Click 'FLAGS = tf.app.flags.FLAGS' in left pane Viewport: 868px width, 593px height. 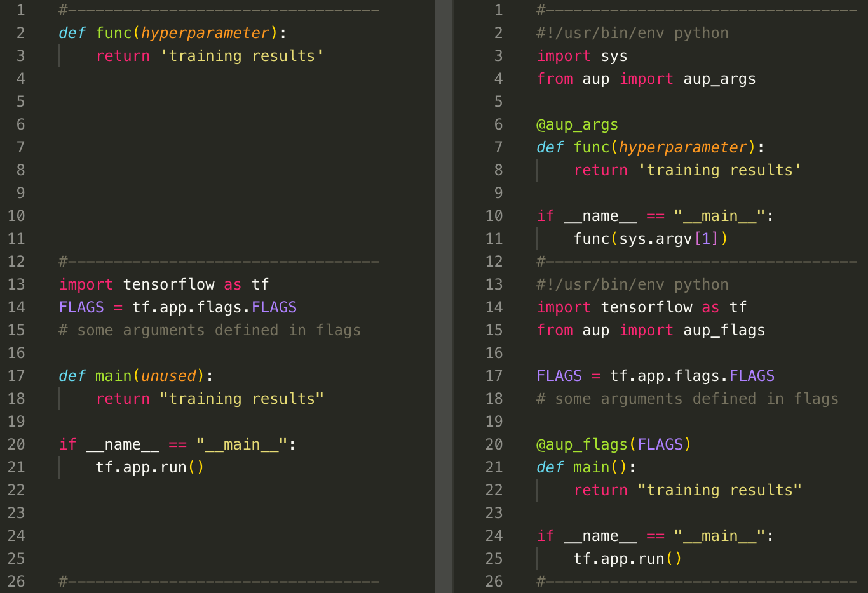click(x=178, y=307)
